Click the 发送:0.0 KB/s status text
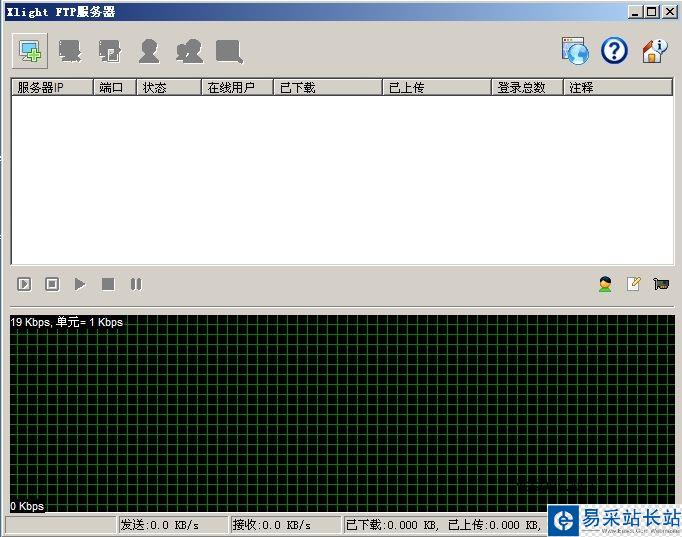Image resolution: width=682 pixels, height=537 pixels. point(160,525)
